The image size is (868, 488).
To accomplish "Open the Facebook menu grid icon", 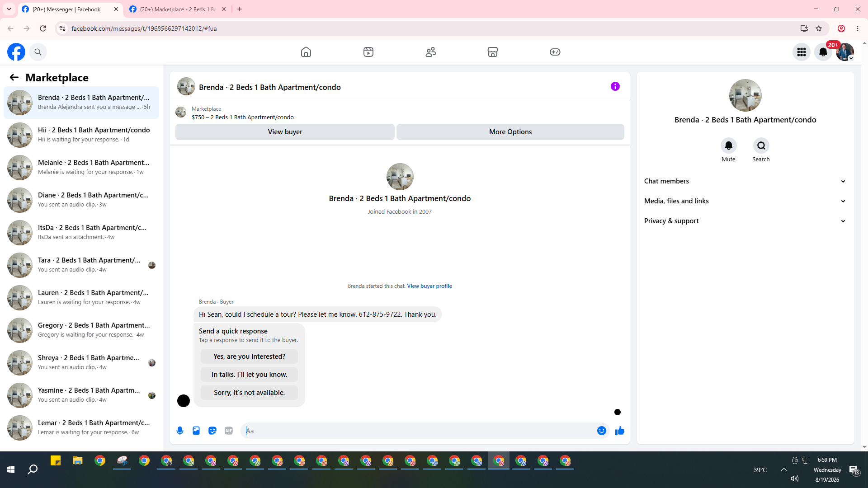I will point(802,52).
